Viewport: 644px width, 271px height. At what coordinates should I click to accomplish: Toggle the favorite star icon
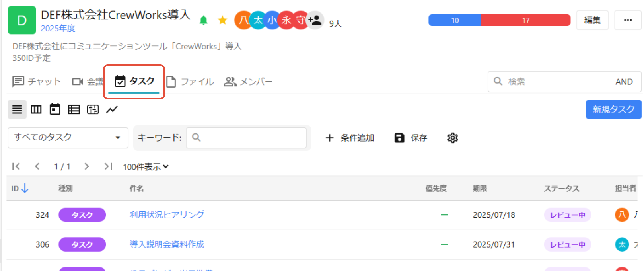(223, 20)
